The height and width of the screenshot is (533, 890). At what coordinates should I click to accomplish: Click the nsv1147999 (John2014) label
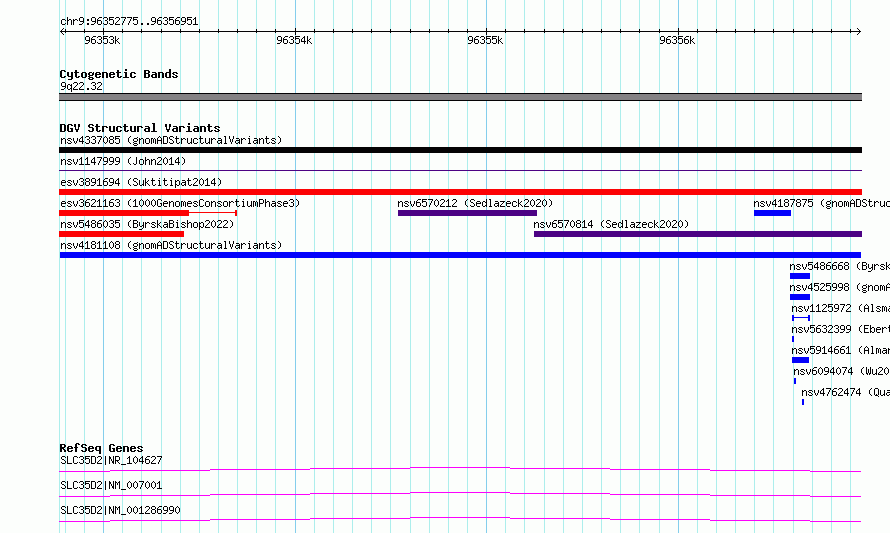(123, 161)
